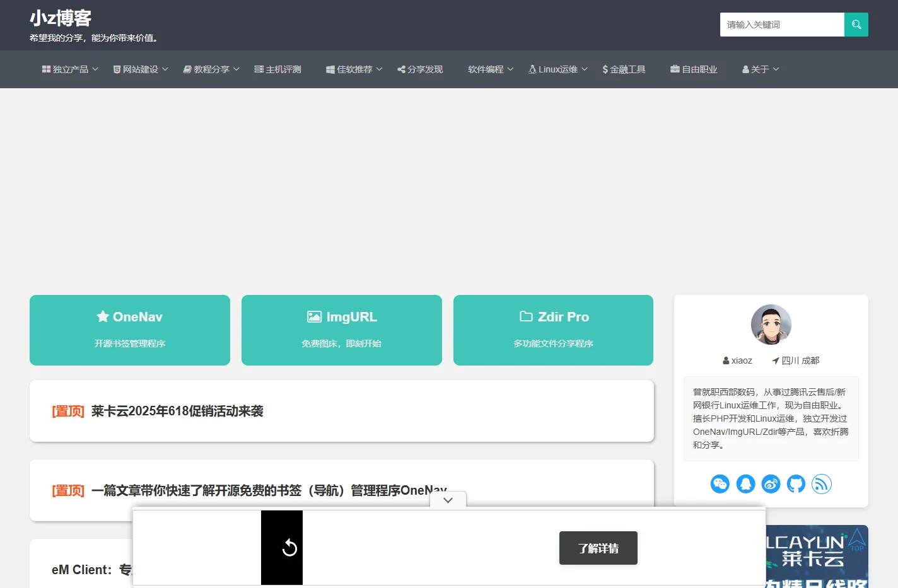898x588 pixels.
Task: Open the ImgURL product card
Action: point(342,330)
